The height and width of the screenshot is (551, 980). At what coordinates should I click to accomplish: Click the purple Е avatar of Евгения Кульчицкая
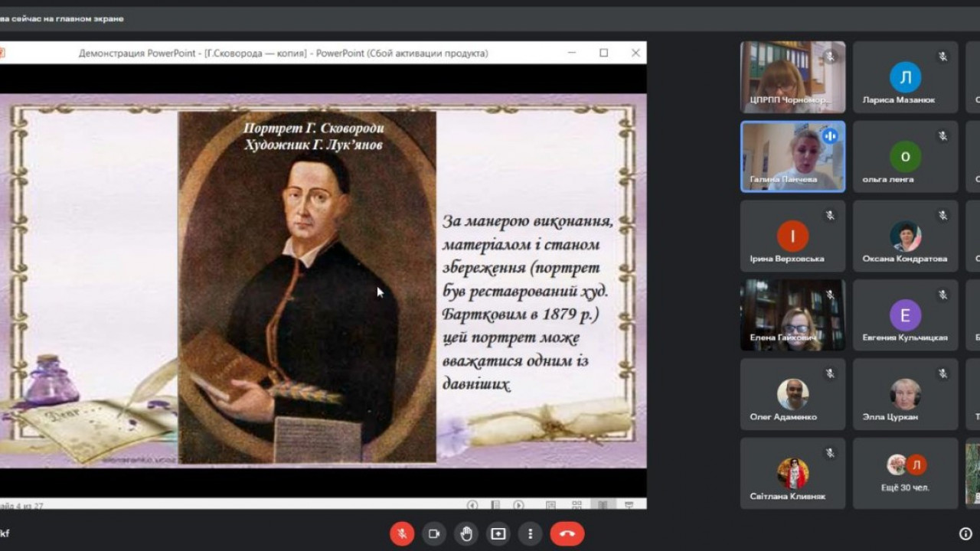tap(905, 315)
